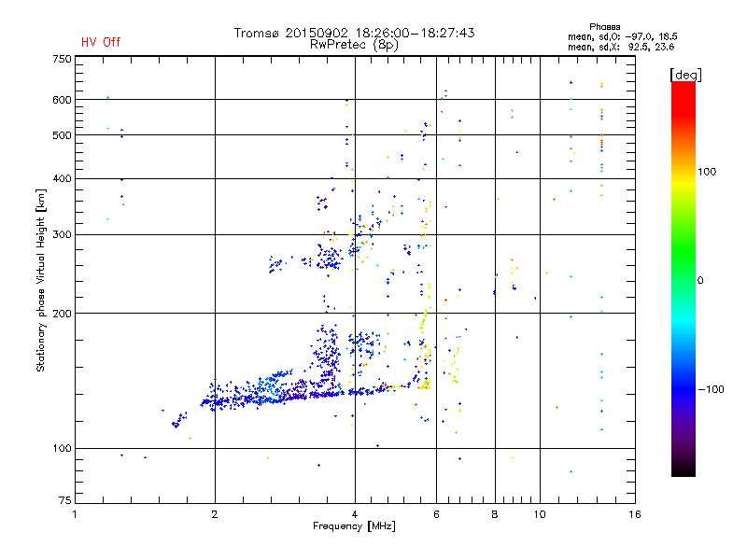Click the 'mean, sd,X: 92.5, 23.6' line
This screenshot has height=560, width=747.
621,47
